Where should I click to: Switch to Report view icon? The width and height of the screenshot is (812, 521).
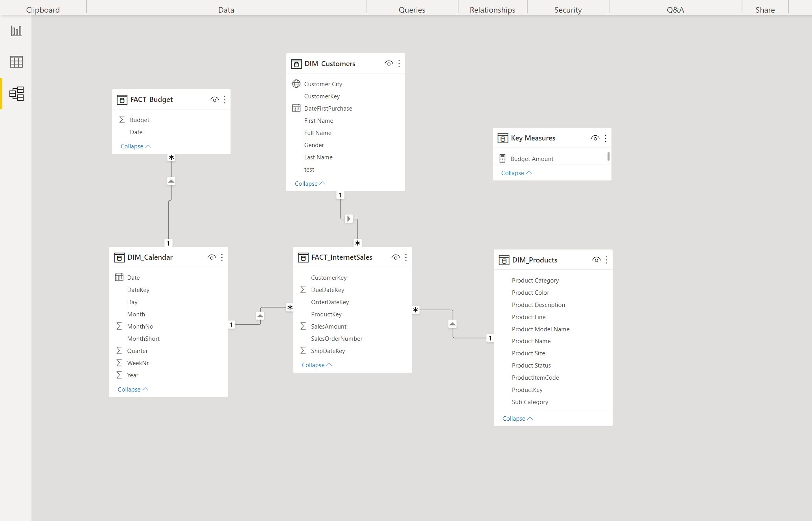[16, 31]
